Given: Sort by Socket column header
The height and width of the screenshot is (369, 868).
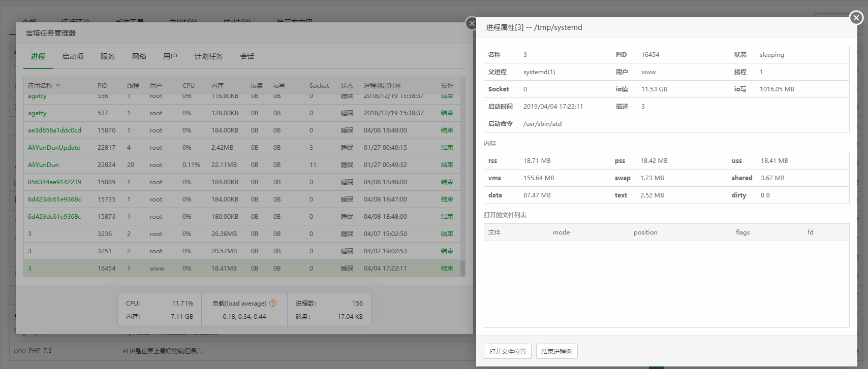Looking at the screenshot, I should click(x=319, y=85).
